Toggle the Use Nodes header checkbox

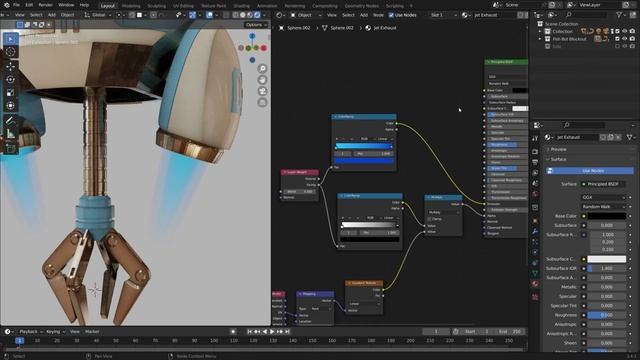[x=391, y=15]
